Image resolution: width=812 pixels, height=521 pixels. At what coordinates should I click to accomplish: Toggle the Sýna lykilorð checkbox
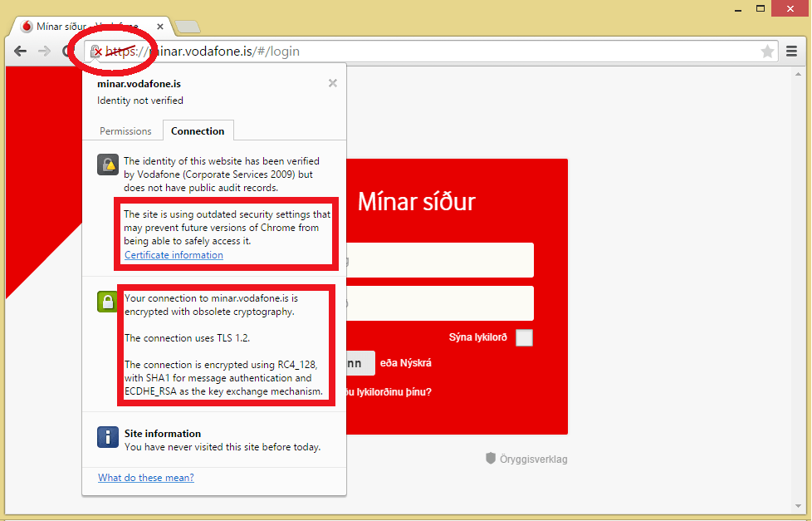click(x=524, y=337)
